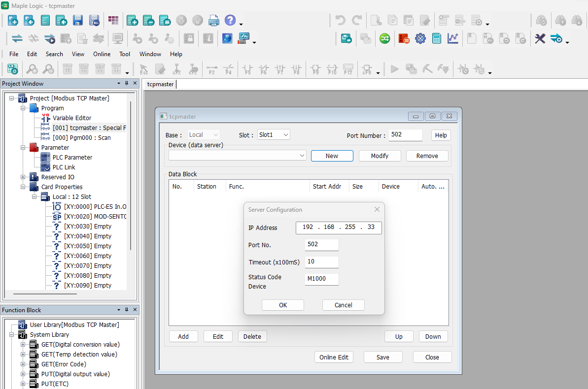Open the trend graph chart icon
The image size is (588, 389).
tap(452, 38)
